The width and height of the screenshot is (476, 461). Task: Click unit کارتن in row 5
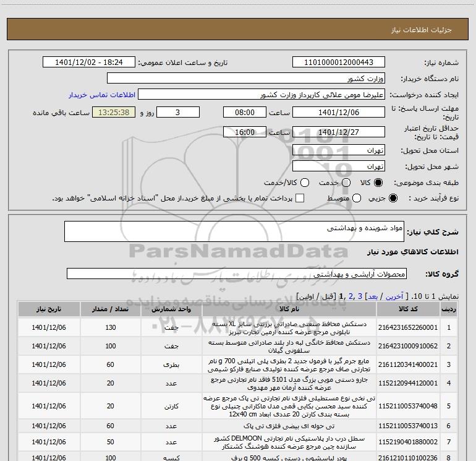point(171,406)
